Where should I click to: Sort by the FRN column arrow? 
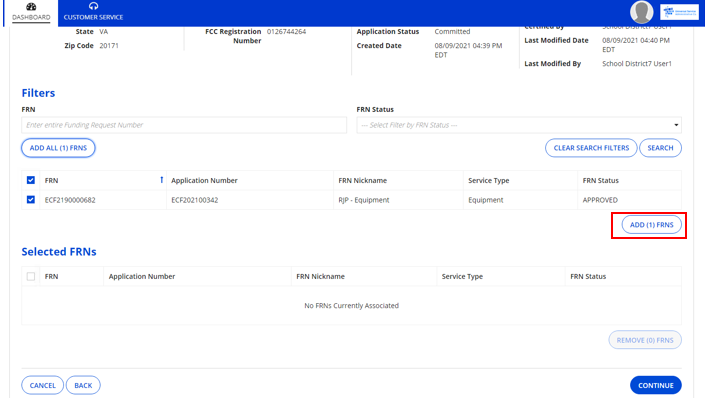pos(161,180)
